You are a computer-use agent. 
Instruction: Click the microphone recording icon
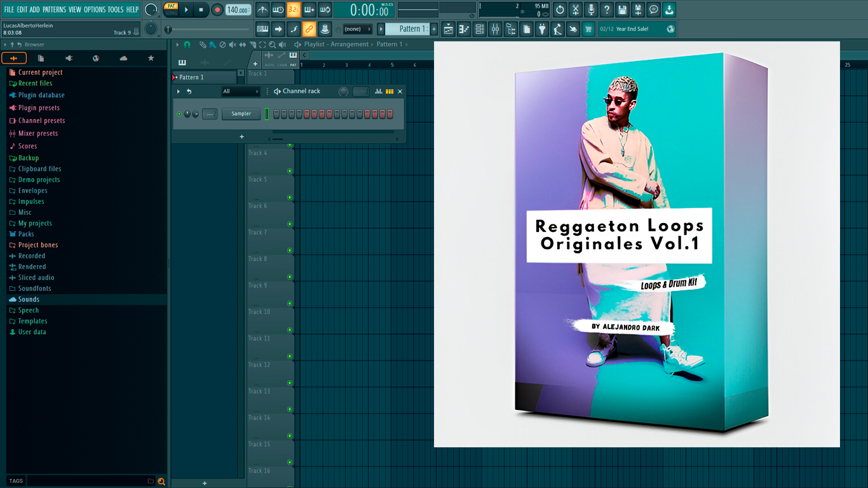pos(591,10)
